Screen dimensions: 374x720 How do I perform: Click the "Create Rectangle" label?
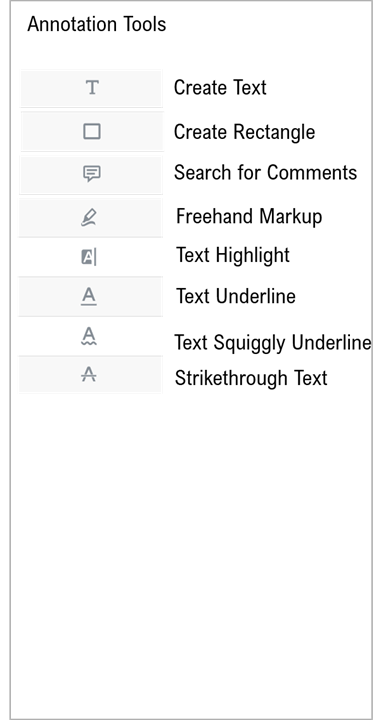(x=244, y=132)
